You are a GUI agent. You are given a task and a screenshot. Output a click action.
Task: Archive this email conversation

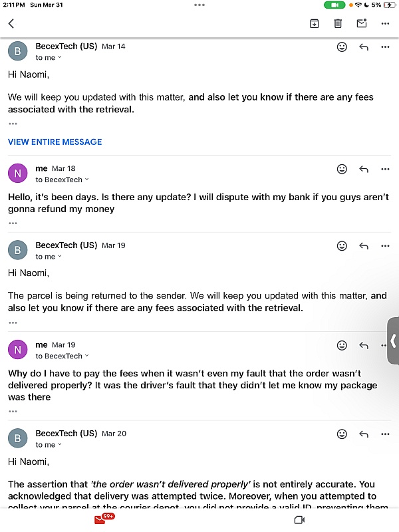click(314, 23)
